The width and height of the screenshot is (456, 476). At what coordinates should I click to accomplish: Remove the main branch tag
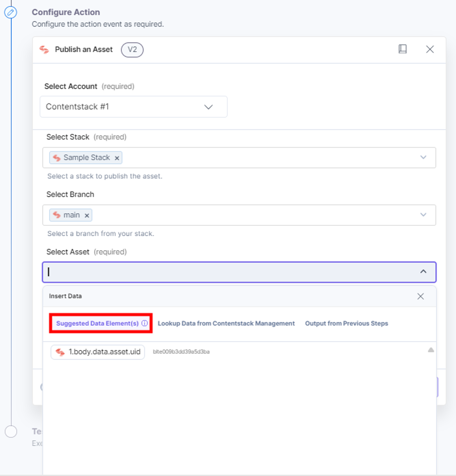87,215
